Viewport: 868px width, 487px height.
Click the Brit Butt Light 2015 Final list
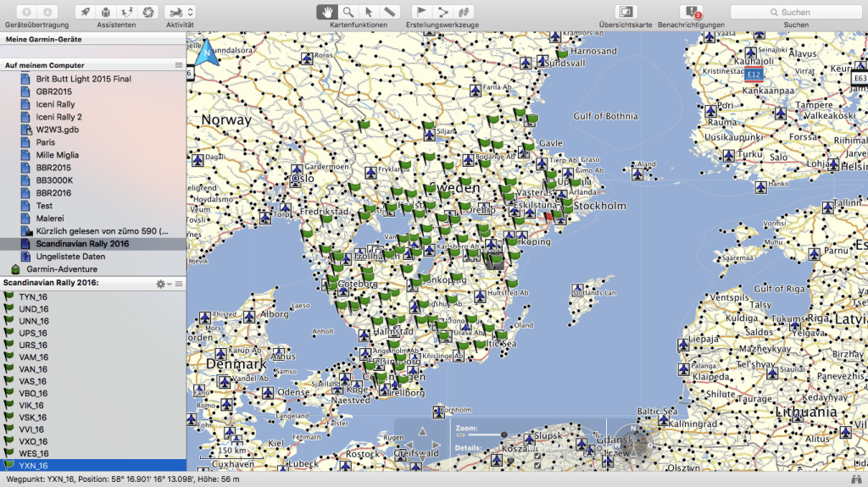coord(83,79)
